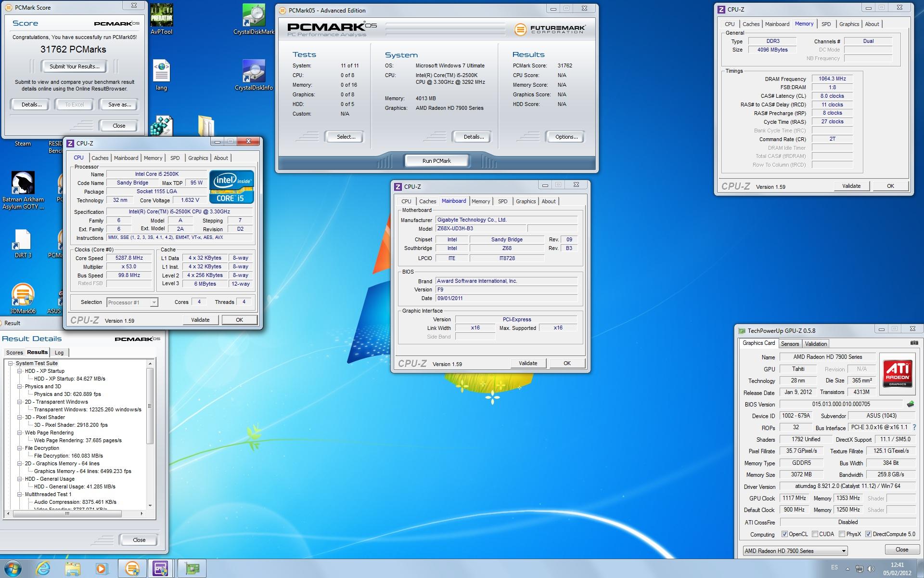Click the GPU-Z BIOS save icon
924x578 pixels.
(910, 404)
